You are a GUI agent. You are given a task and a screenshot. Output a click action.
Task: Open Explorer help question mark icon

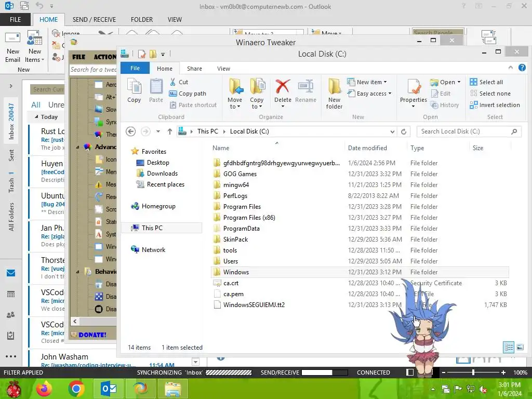coord(522,68)
